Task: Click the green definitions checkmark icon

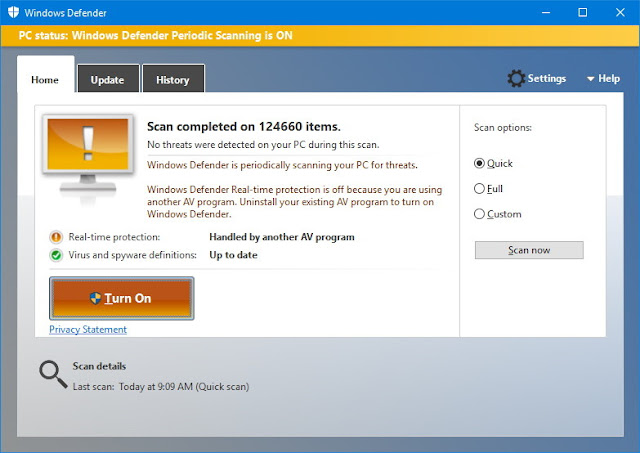Action: tap(56, 255)
